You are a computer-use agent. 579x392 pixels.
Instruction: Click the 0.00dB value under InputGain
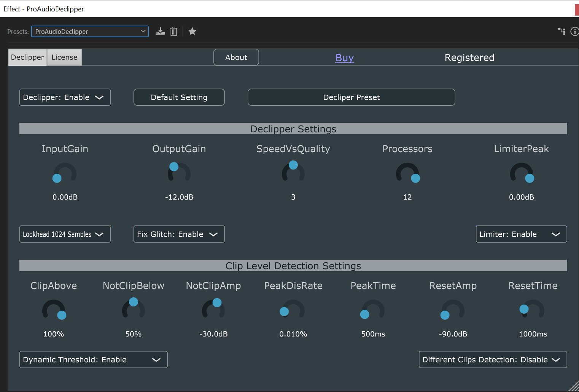pyautogui.click(x=65, y=197)
